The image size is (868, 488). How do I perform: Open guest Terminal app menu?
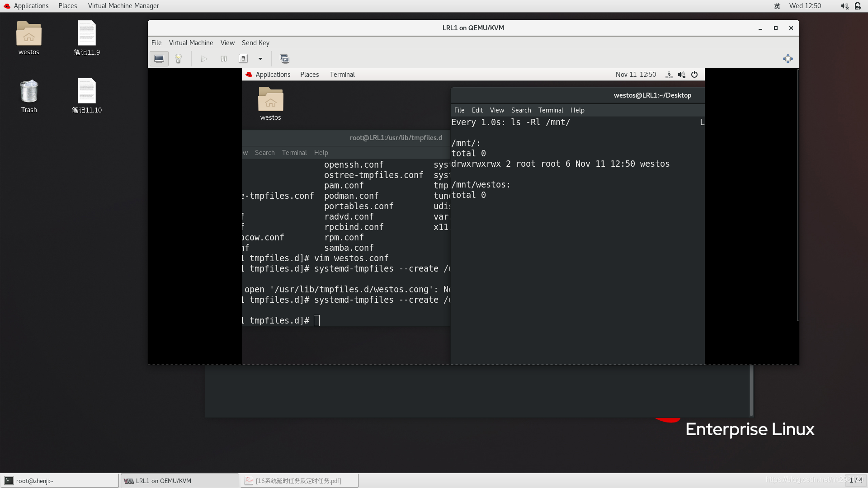(x=342, y=75)
